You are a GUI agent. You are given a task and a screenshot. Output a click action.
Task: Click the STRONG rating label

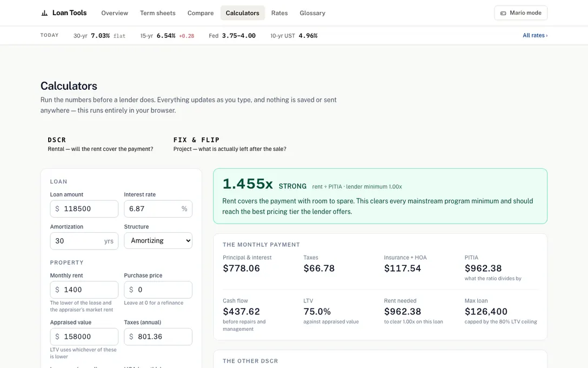[292, 186]
